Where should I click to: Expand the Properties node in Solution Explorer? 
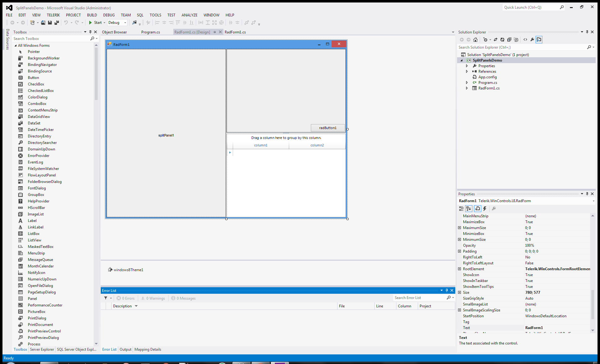point(467,66)
